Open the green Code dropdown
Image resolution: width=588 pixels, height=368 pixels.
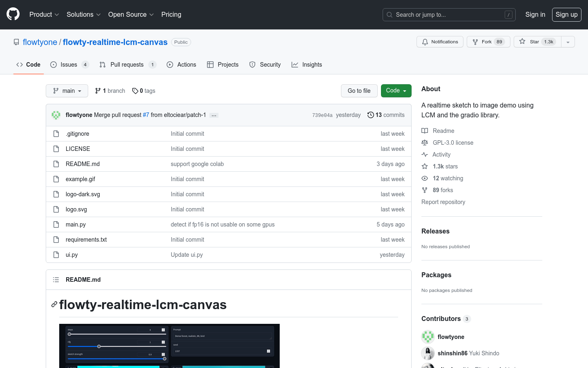396,90
